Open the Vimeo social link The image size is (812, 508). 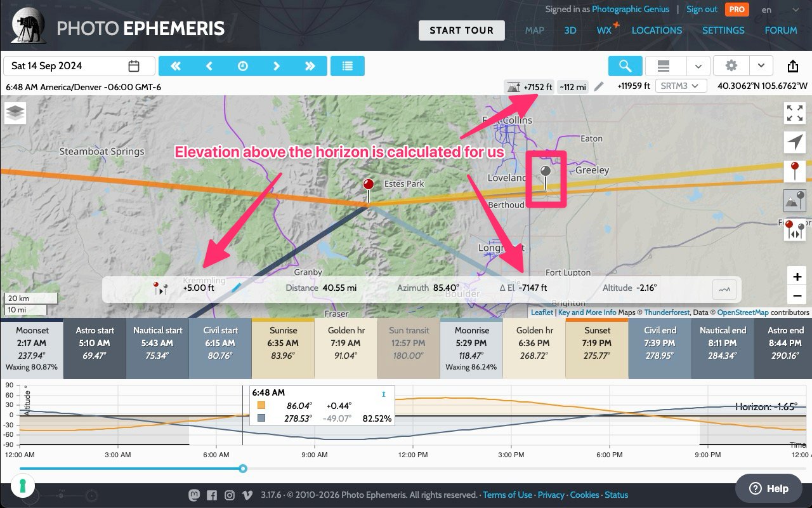click(x=247, y=495)
